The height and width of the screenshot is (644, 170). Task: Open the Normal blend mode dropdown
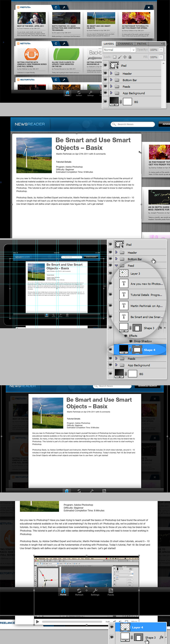tap(119, 50)
